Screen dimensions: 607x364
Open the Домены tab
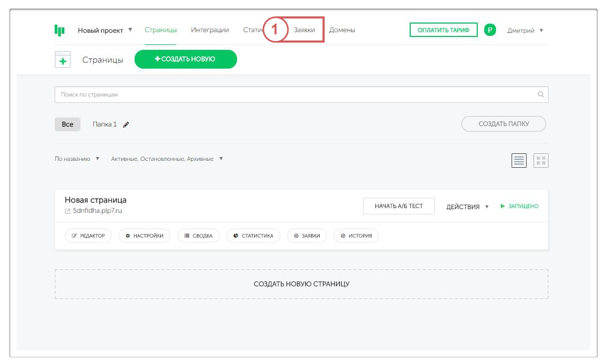[342, 30]
